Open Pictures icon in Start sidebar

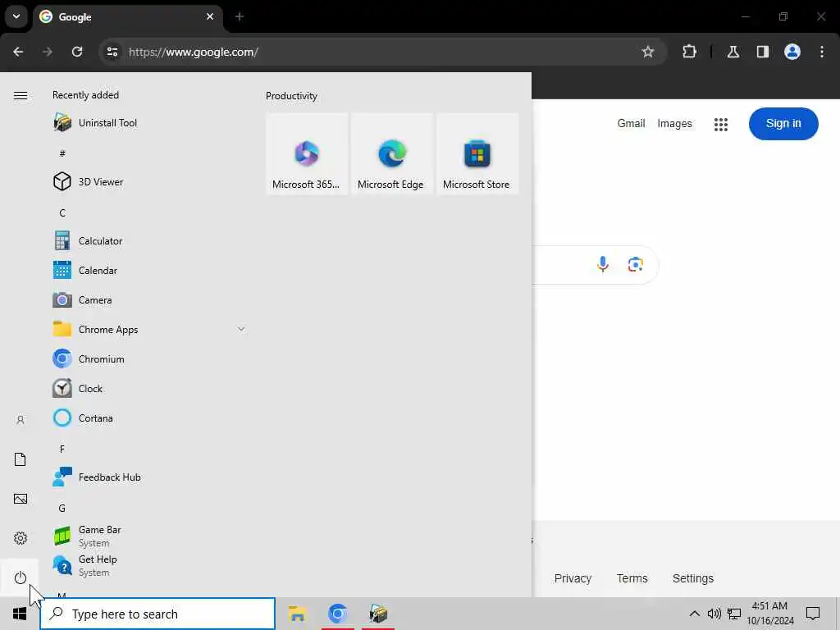[x=20, y=499]
